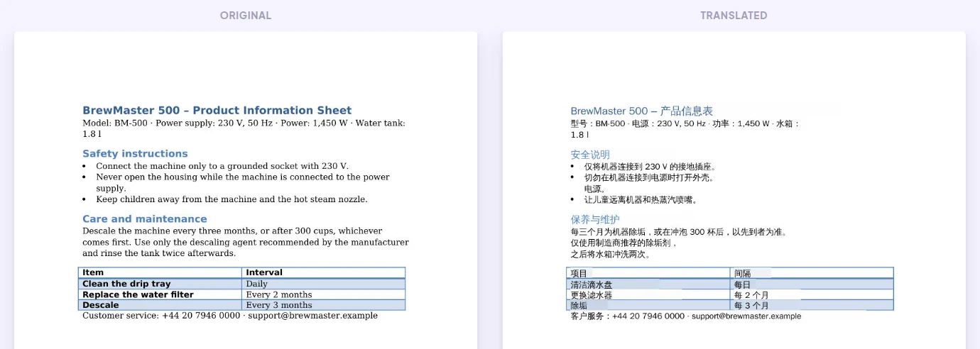Click the "每日" cell

pos(812,284)
